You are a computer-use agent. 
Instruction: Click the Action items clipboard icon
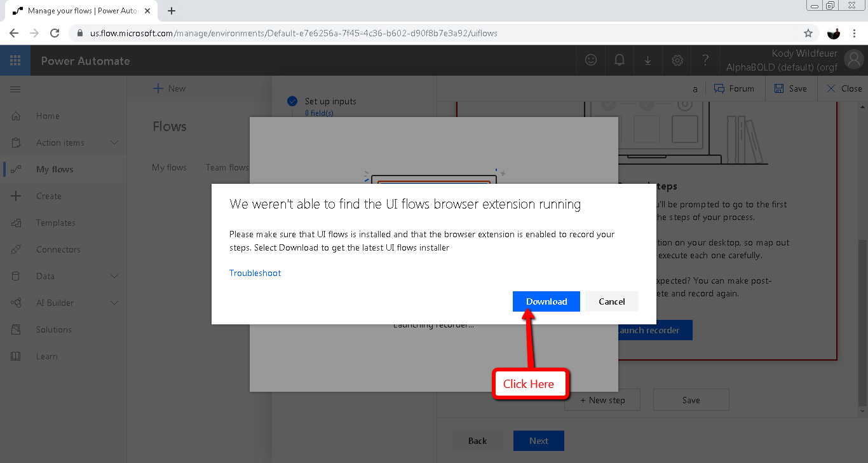pyautogui.click(x=16, y=142)
